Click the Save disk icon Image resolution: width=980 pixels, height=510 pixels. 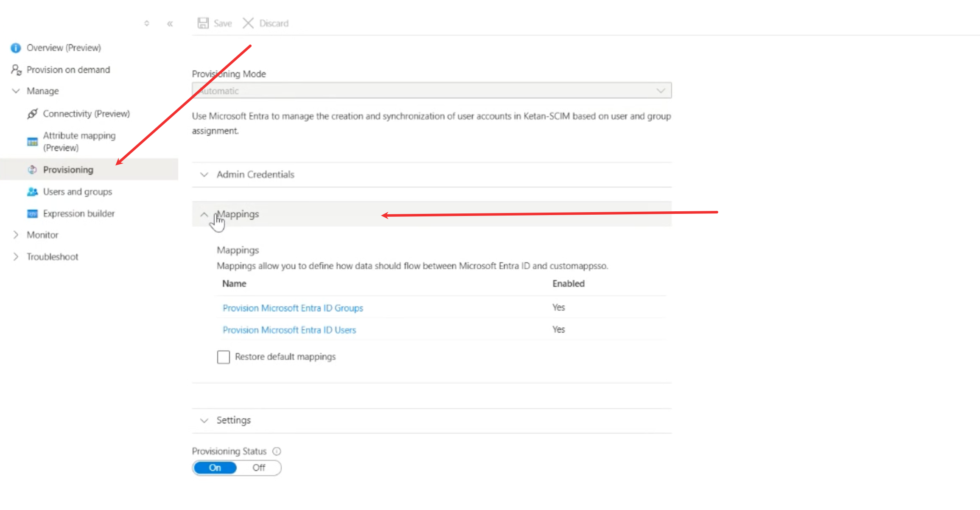(203, 23)
